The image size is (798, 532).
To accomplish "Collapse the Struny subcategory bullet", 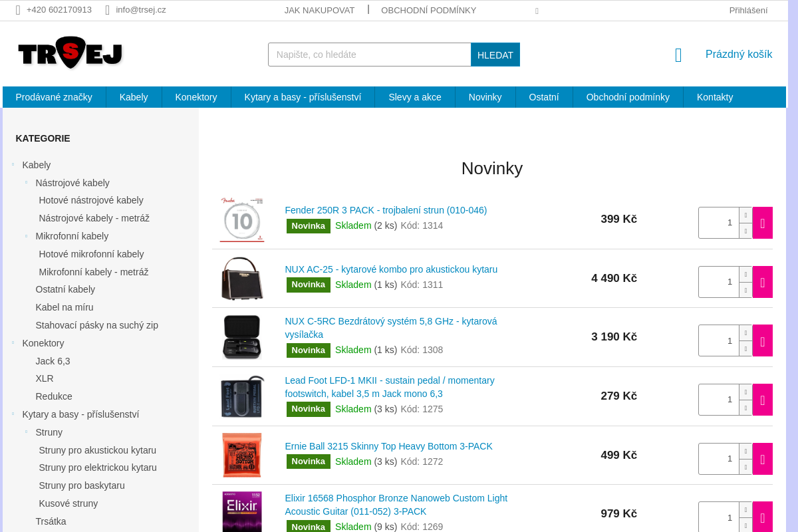I will pos(26,432).
